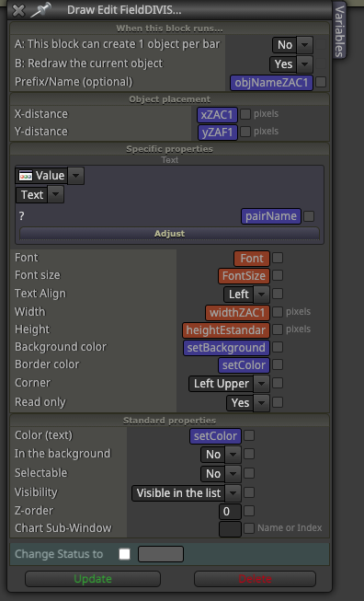364x601 pixels.
Task: Pin the dialog with the pushpin icon
Action: 41,10
